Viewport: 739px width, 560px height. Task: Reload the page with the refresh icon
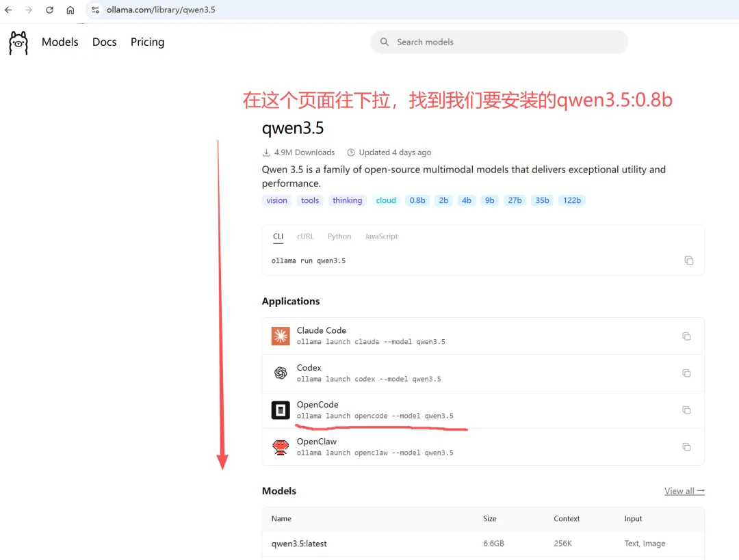(49, 10)
